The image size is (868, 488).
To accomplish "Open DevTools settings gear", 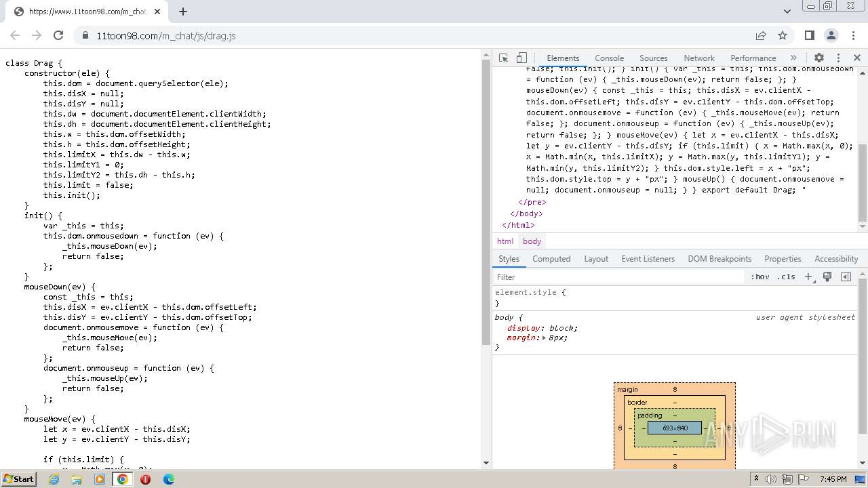I will pyautogui.click(x=819, y=58).
